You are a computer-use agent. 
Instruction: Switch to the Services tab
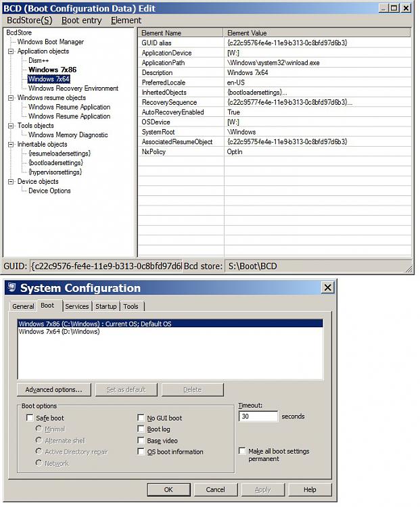(x=76, y=306)
